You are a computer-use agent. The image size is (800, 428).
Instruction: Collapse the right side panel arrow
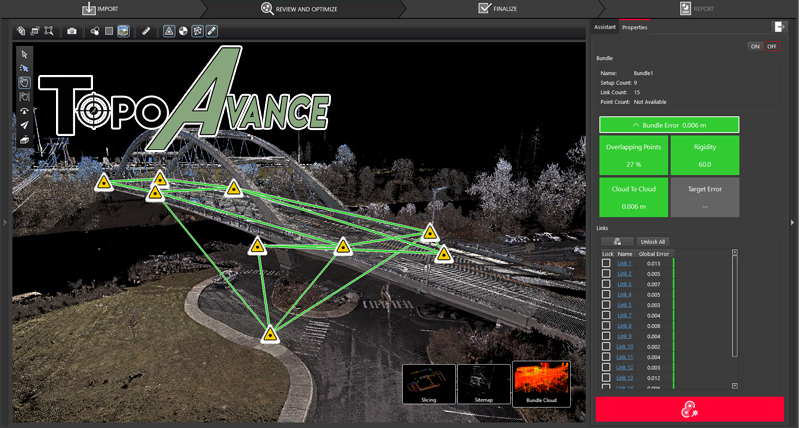792,222
